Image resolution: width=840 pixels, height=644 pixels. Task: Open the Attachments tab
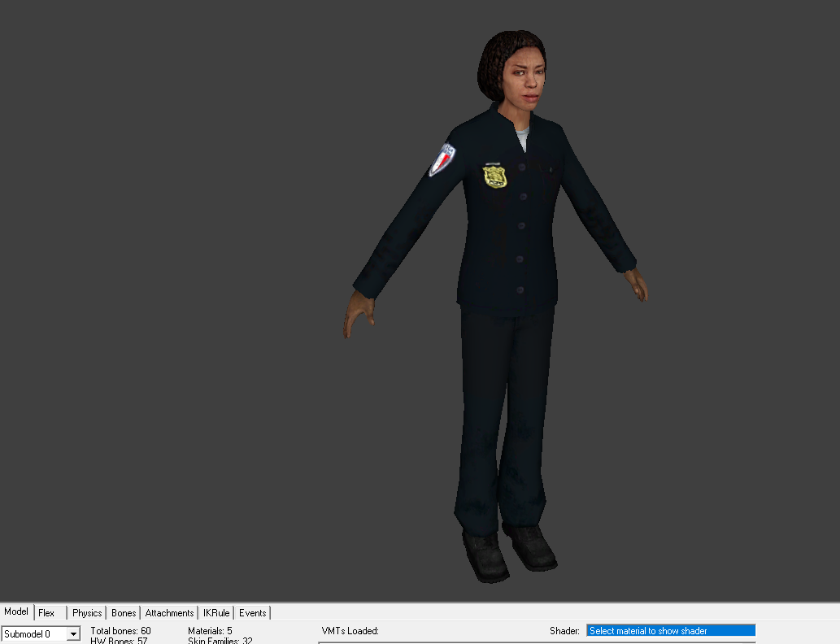[169, 613]
